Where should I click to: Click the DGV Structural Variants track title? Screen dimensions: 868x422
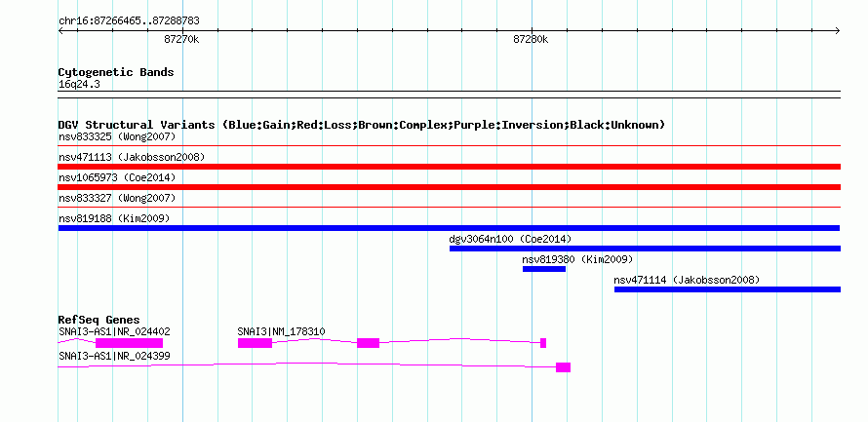(x=362, y=125)
